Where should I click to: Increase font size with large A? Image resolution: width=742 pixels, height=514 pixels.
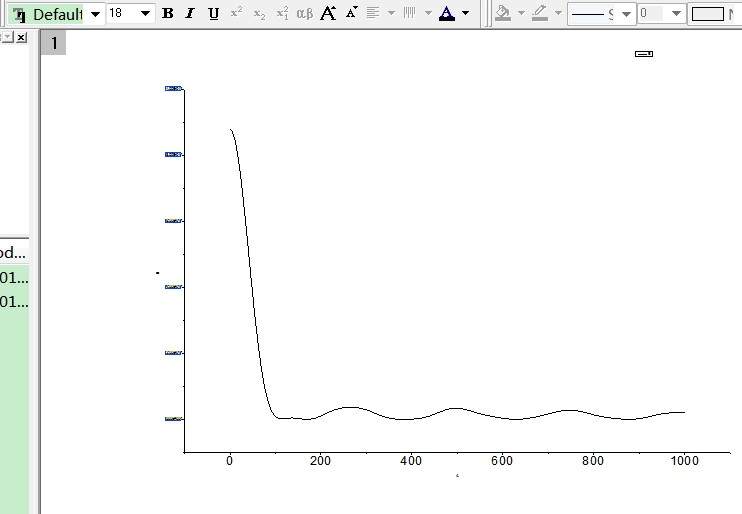[x=328, y=13]
